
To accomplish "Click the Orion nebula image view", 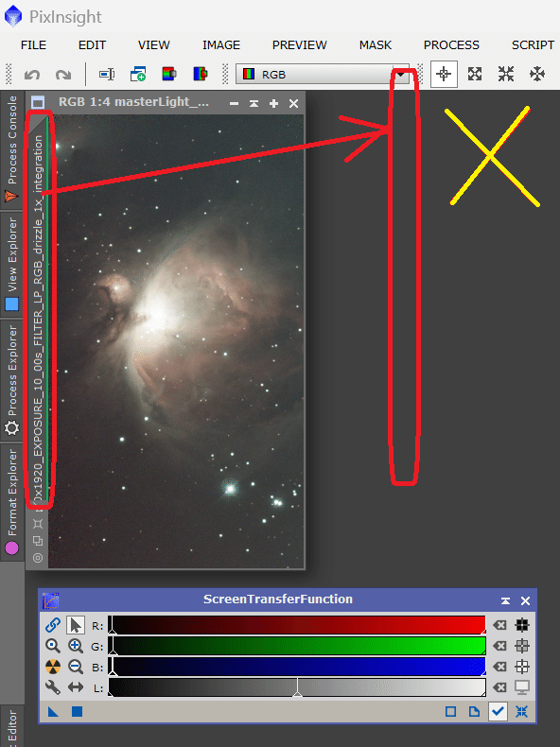I will coord(175,340).
